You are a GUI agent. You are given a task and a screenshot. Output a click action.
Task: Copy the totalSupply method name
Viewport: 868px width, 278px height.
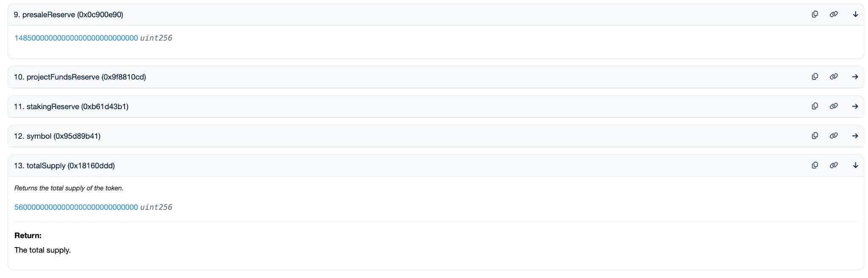click(815, 165)
